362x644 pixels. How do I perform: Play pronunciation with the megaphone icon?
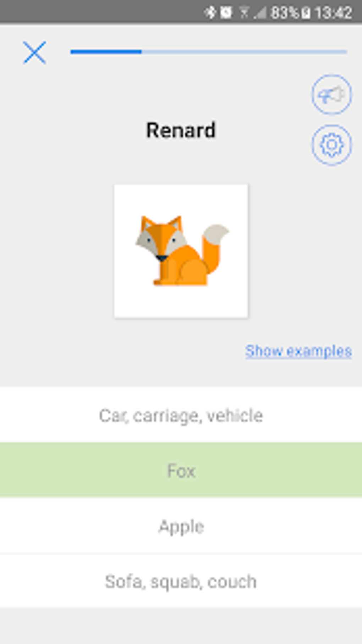pyautogui.click(x=331, y=95)
